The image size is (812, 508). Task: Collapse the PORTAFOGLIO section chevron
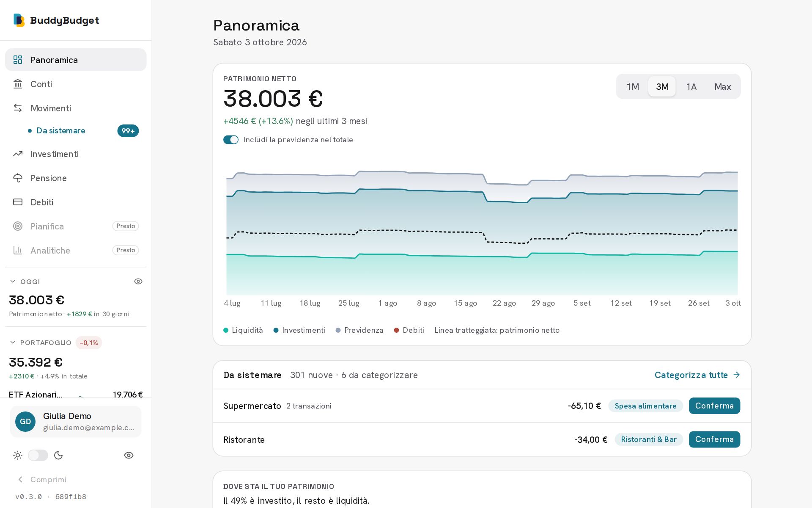(x=13, y=342)
